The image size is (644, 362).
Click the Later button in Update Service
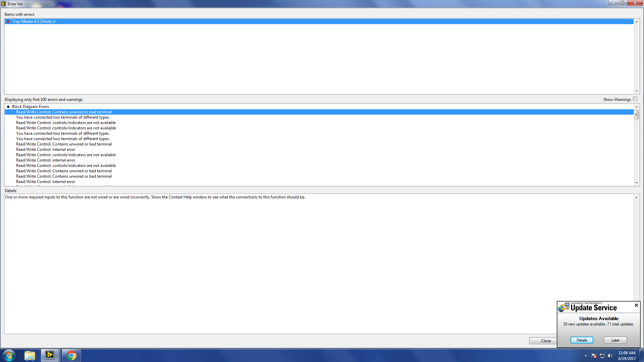616,340
